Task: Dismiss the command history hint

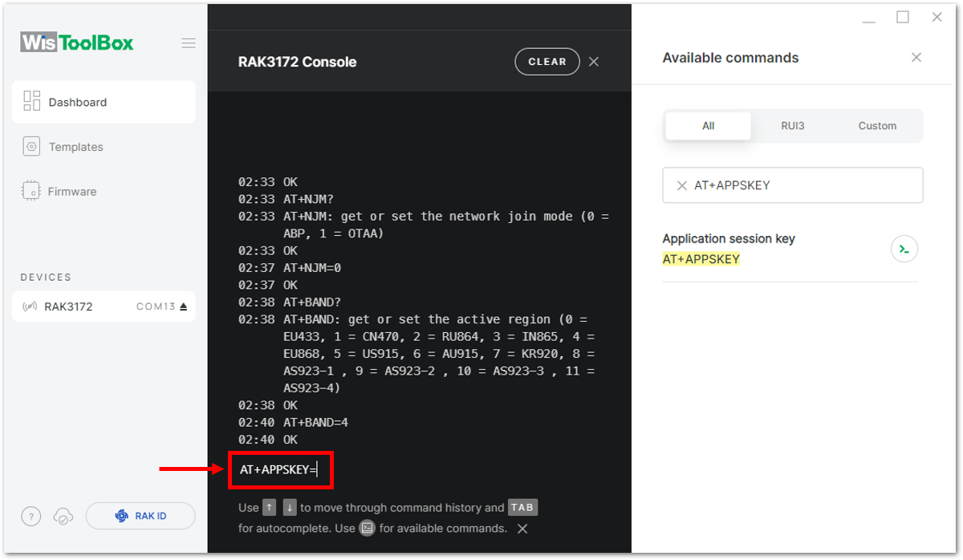Action: pyautogui.click(x=522, y=529)
